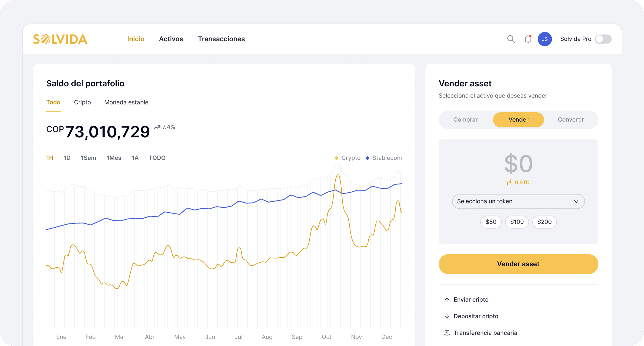
Task: Open the Activos section
Action: pos(171,39)
